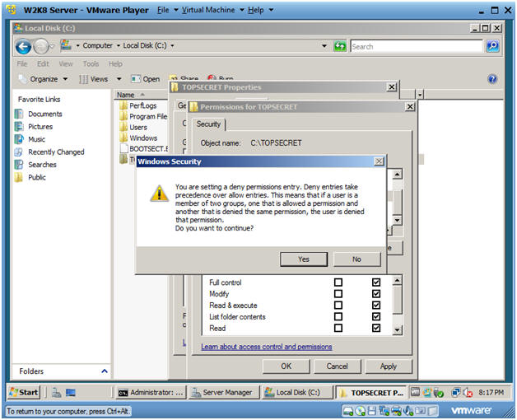The image size is (517, 420).
Task: Click permissions list scroll down arrow
Action: coord(398,329)
